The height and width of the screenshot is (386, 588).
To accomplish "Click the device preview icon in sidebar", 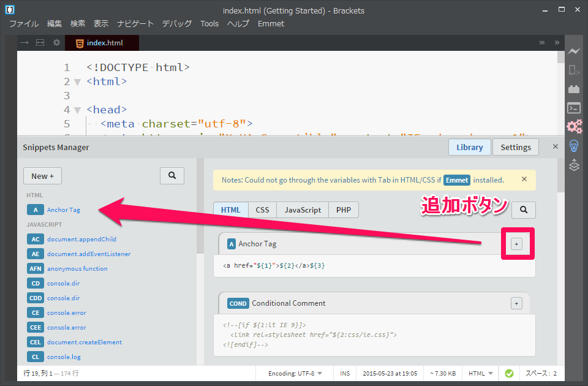I will pos(574,70).
